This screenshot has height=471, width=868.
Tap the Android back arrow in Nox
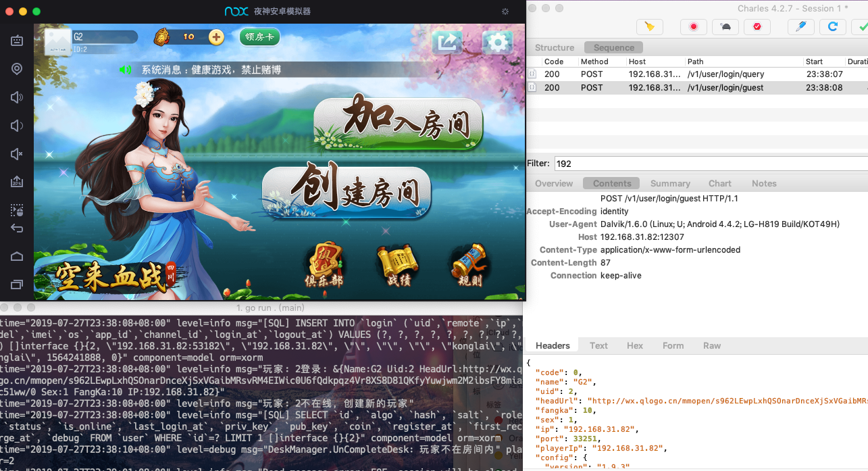(x=17, y=228)
